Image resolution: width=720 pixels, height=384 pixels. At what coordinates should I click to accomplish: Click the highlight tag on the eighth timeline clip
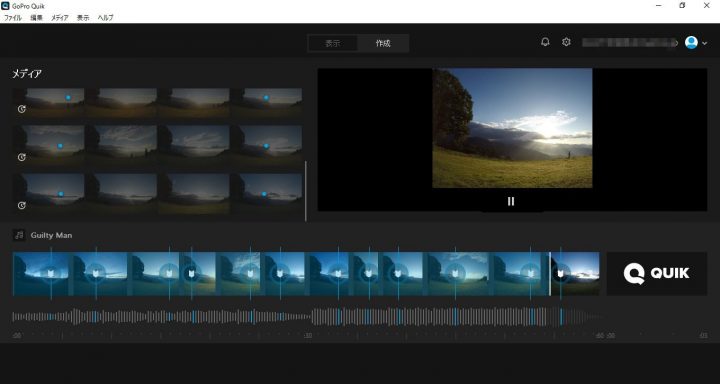tap(368, 274)
